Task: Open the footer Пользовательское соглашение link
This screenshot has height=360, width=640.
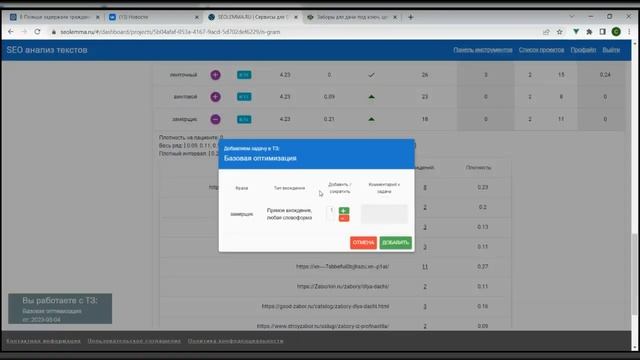Action: tap(134, 341)
